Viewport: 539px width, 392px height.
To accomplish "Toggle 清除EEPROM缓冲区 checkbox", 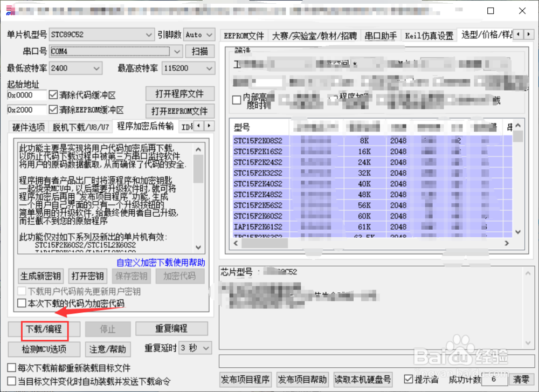I will 53,109.
